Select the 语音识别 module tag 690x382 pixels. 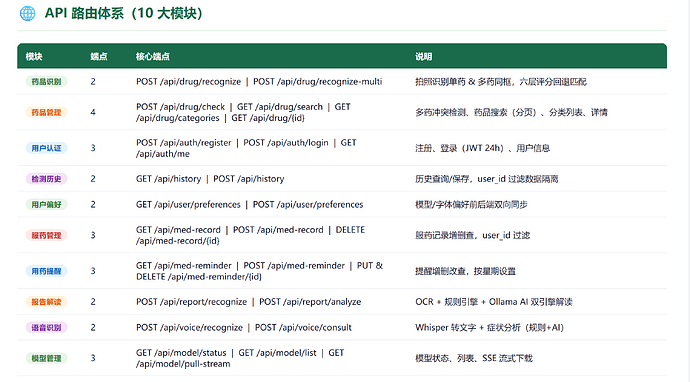tap(46, 327)
